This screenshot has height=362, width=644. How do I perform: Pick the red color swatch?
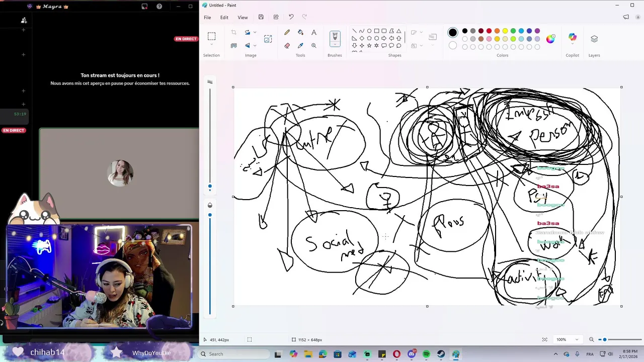click(489, 31)
